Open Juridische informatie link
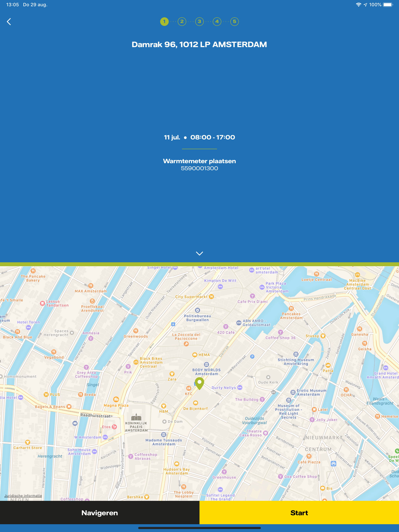Image resolution: width=399 pixels, height=532 pixels. (x=23, y=495)
